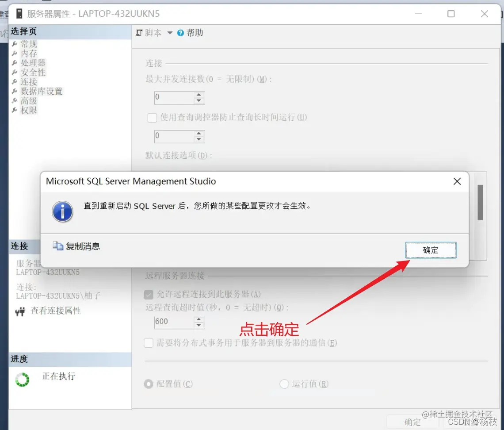Toggle 使用查询调控器防止查询长时间运行 checkbox

[152, 118]
